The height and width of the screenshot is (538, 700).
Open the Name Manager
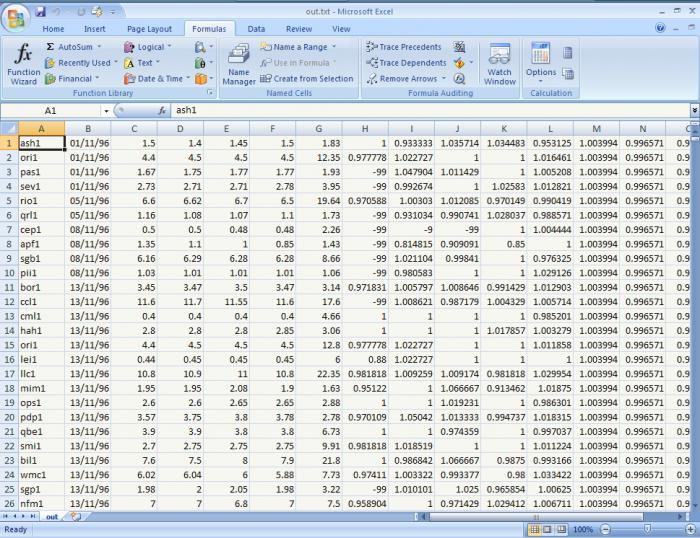click(239, 63)
